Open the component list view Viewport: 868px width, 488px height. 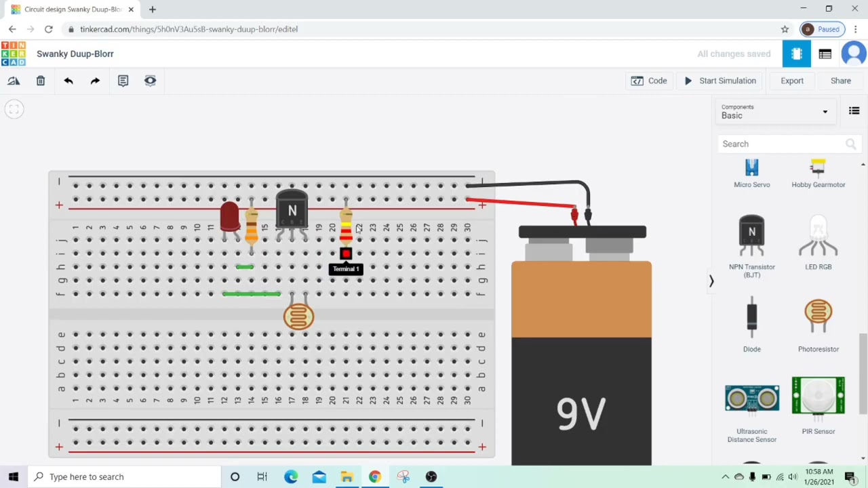pyautogui.click(x=825, y=54)
